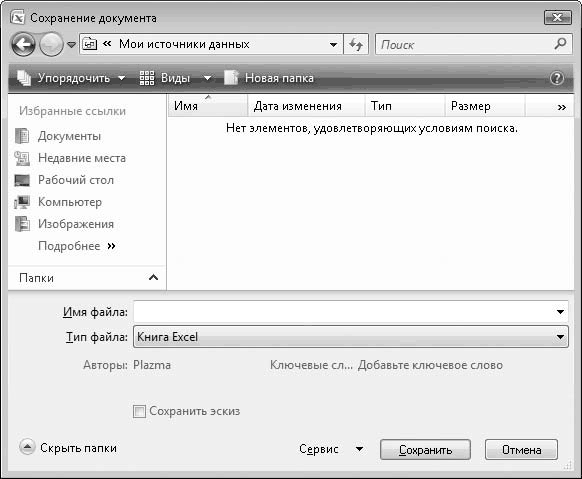Open the Упорядочить menu
Viewport: 582px width, 479px height.
[71, 78]
